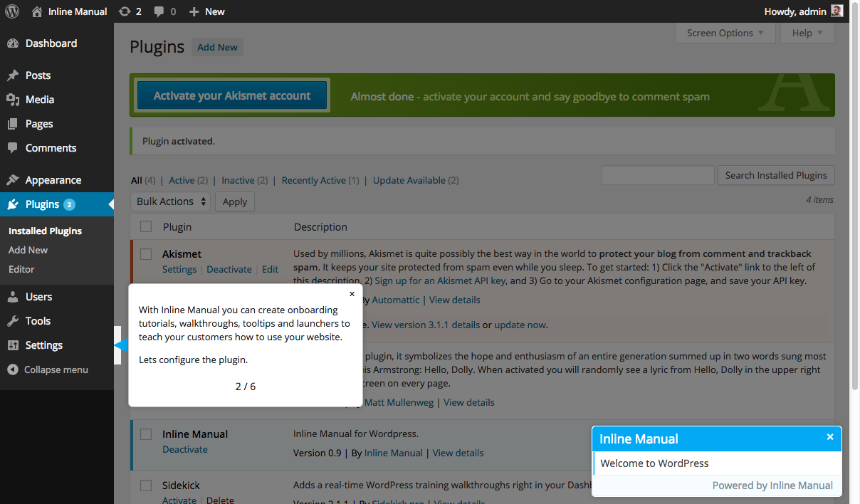860x504 pixels.
Task: Check the Sidekick plugin checkbox
Action: [x=146, y=485]
